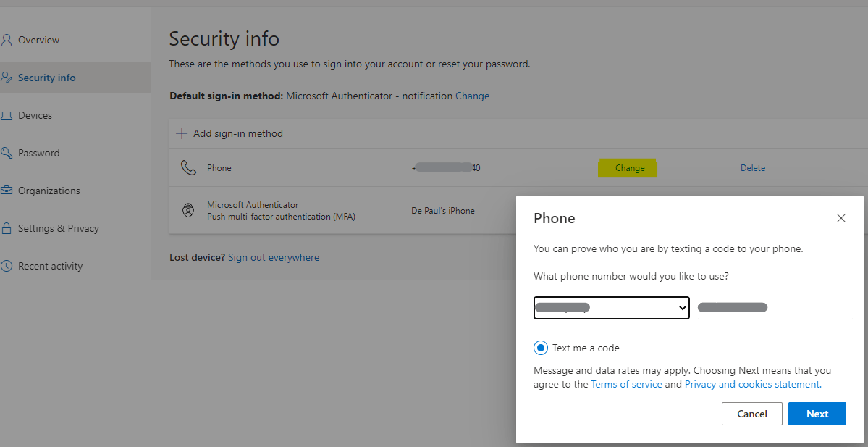Open the country code dropdown
Screen dimensions: 868x447
611,307
